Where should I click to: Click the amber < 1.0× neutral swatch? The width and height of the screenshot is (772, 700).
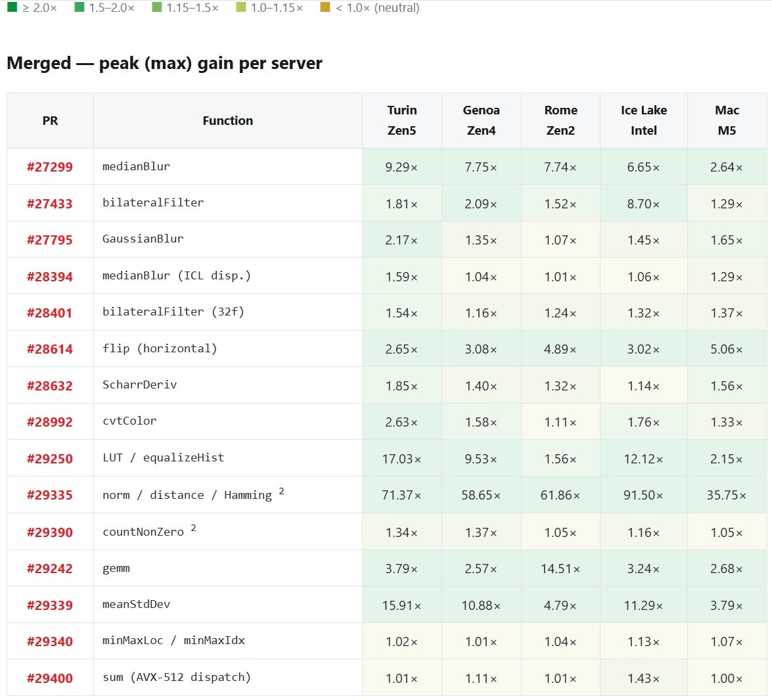[325, 7]
